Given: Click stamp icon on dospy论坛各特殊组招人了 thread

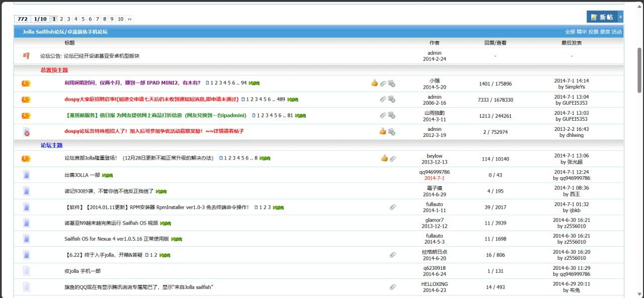Looking at the screenshot, I should tap(391, 132).
